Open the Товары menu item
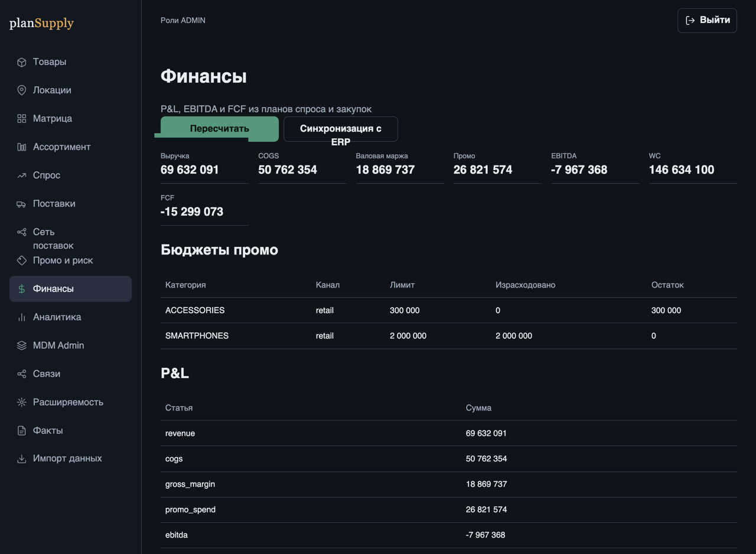 pyautogui.click(x=70, y=62)
